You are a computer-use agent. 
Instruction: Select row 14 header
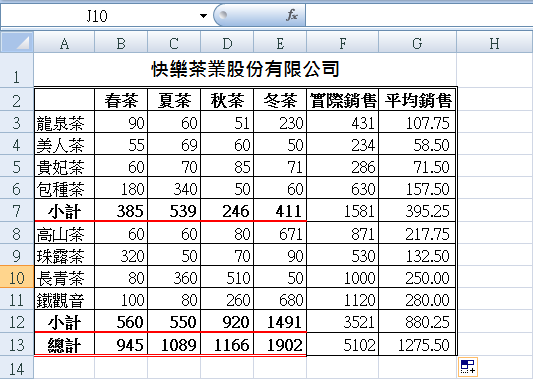[x=17, y=368]
